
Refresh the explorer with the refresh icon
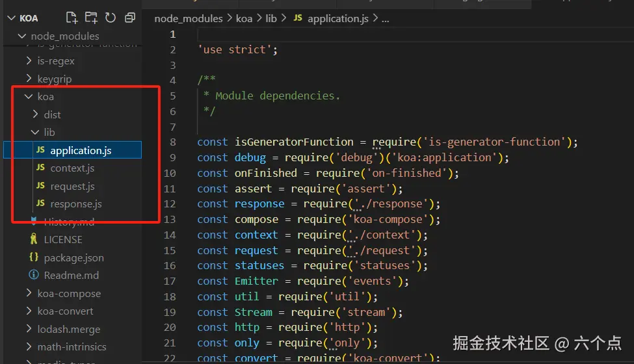111,18
